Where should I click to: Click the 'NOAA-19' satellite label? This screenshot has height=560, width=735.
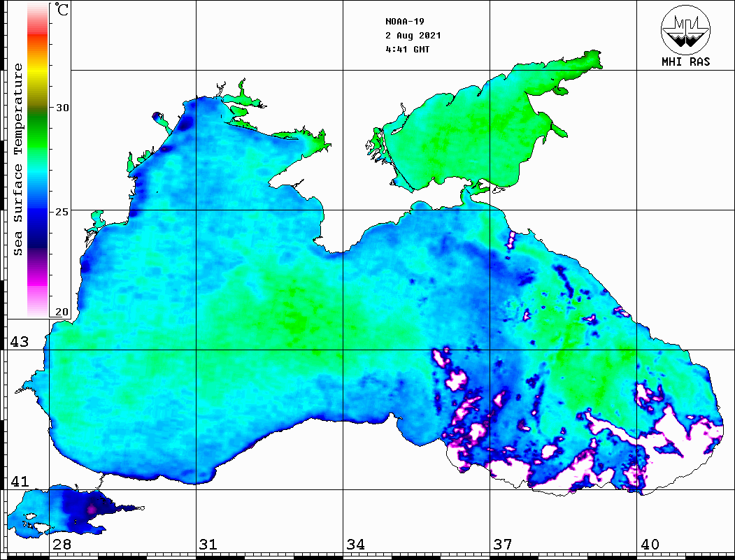(405, 22)
